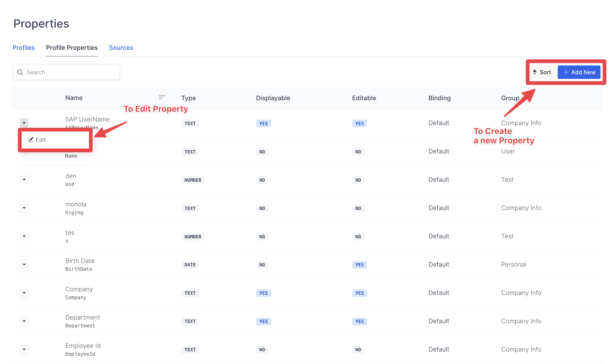Click the up-down arrows icon on Sort
This screenshot has width=613, height=364.
[x=535, y=72]
